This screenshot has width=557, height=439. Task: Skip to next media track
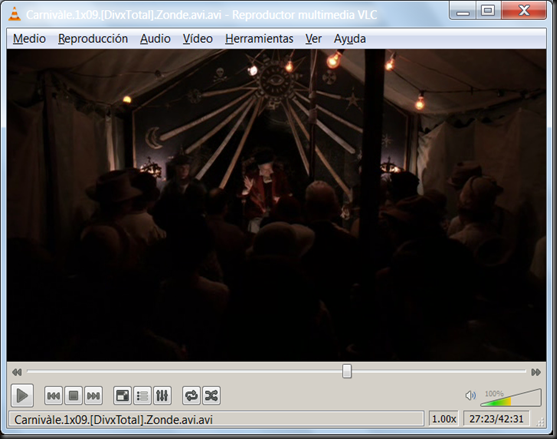(93, 395)
